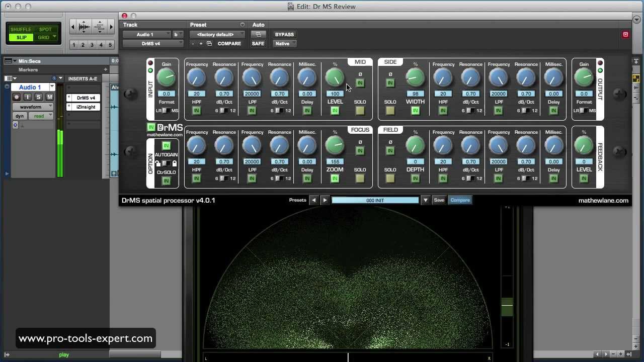The image size is (644, 362).
Task: Click the copy settings icon beside COMPARE
Action: point(209,44)
